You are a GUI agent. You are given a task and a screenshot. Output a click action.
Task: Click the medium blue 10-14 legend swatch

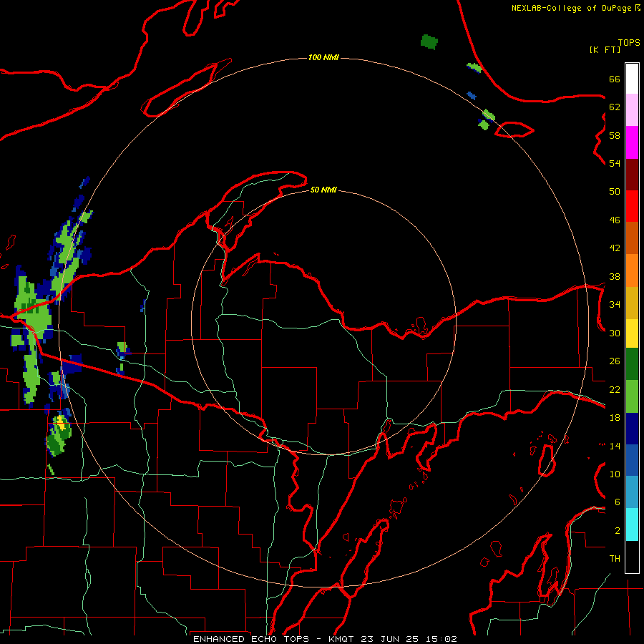pos(632,460)
